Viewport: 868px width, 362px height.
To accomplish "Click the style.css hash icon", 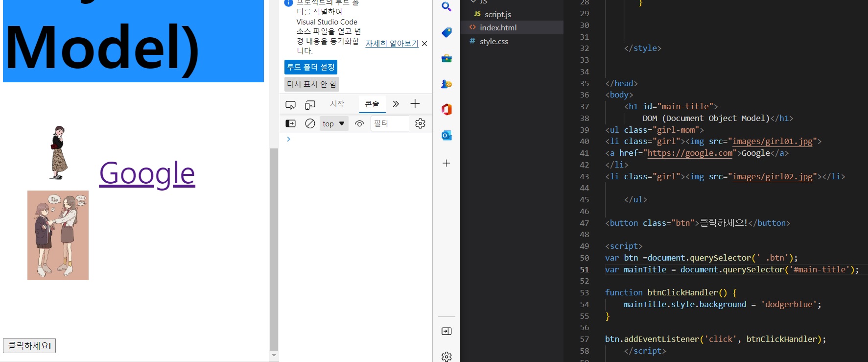I will pyautogui.click(x=472, y=41).
